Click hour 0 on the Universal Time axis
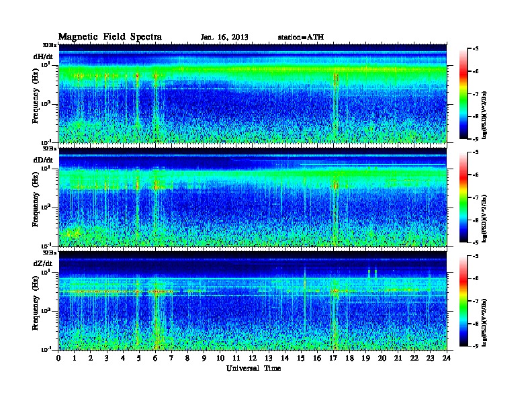The image size is (532, 411). (58, 359)
